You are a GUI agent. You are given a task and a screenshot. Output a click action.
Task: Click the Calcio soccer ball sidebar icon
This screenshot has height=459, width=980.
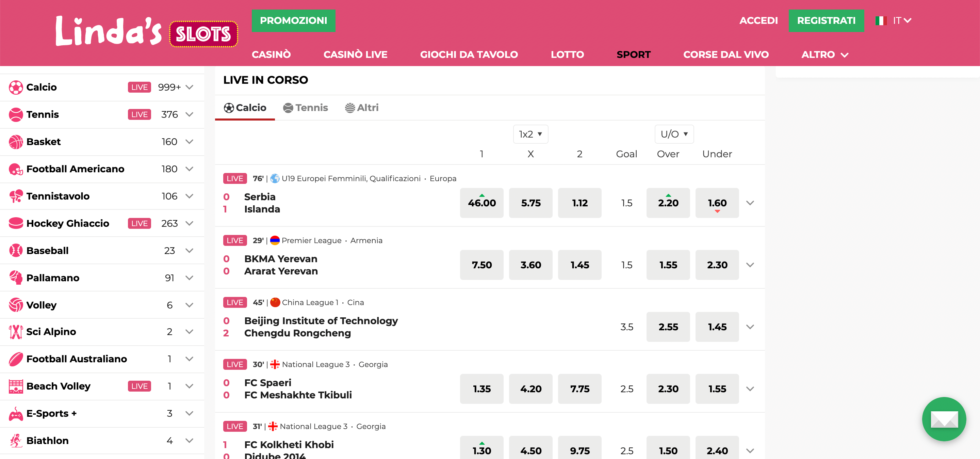coord(16,88)
